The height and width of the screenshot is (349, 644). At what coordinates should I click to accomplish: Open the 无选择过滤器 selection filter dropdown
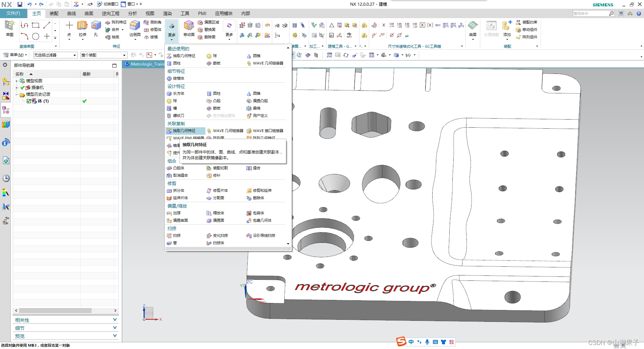point(55,55)
